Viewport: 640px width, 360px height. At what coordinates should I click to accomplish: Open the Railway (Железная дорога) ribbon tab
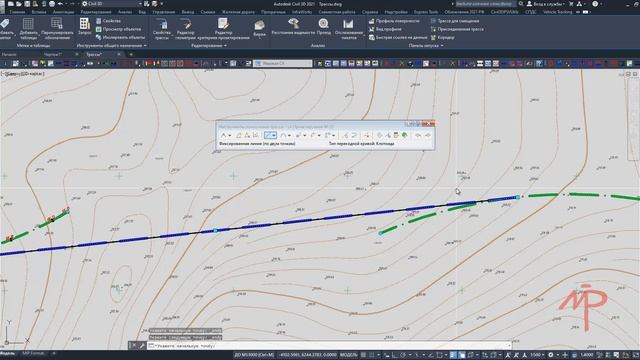238,12
